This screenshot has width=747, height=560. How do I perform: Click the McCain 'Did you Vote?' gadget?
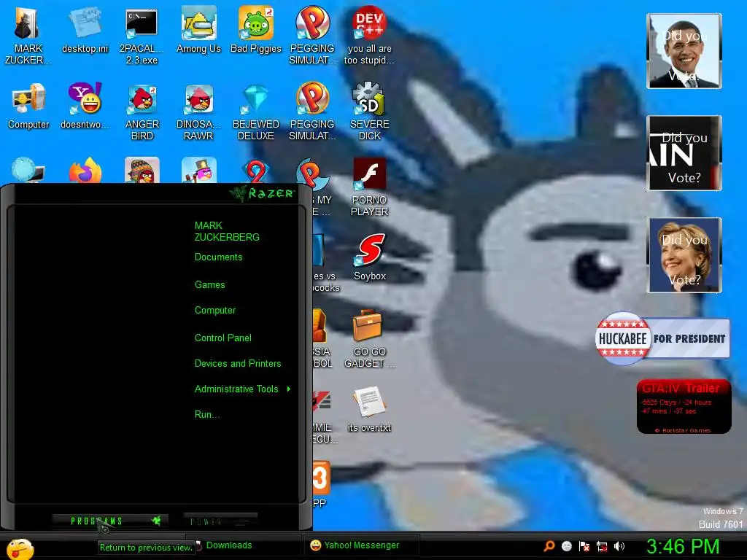[684, 153]
